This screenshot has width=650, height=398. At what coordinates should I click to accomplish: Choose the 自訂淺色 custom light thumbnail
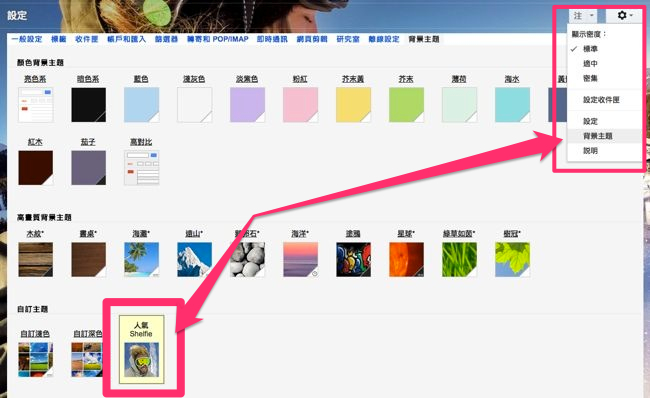pos(36,359)
